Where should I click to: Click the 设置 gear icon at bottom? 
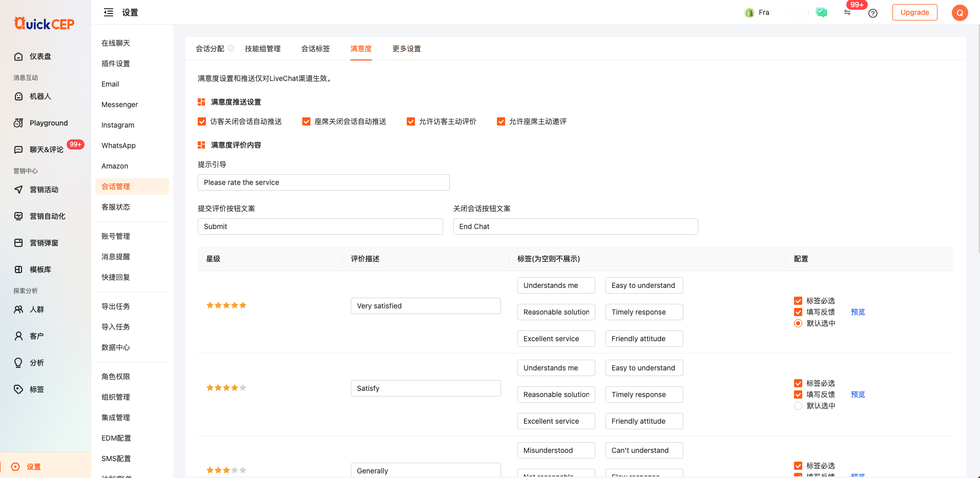[x=15, y=467]
